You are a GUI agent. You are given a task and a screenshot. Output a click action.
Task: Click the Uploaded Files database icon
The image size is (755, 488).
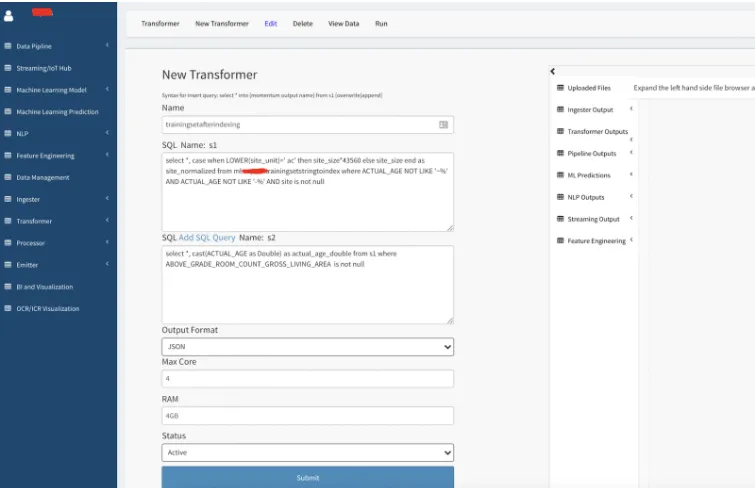pos(561,88)
